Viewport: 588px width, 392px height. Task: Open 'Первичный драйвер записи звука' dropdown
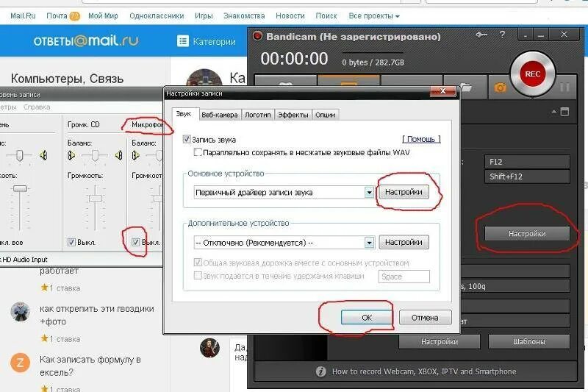coord(369,193)
